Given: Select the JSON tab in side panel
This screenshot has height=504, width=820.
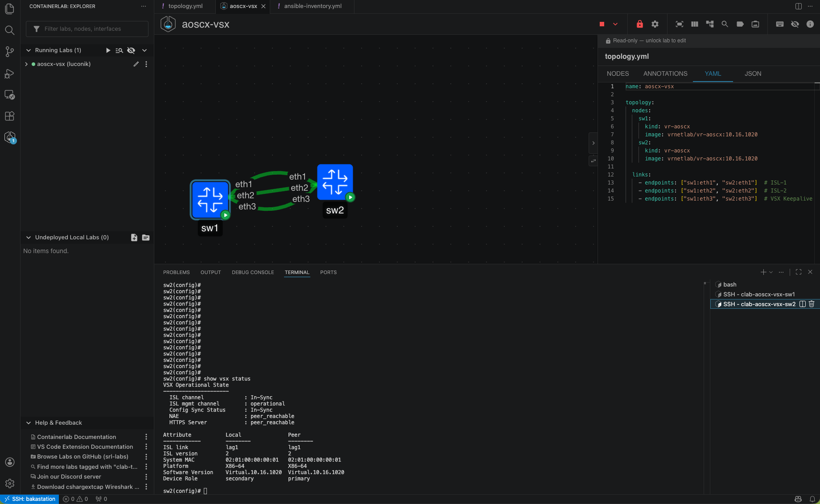Looking at the screenshot, I should [x=753, y=74].
